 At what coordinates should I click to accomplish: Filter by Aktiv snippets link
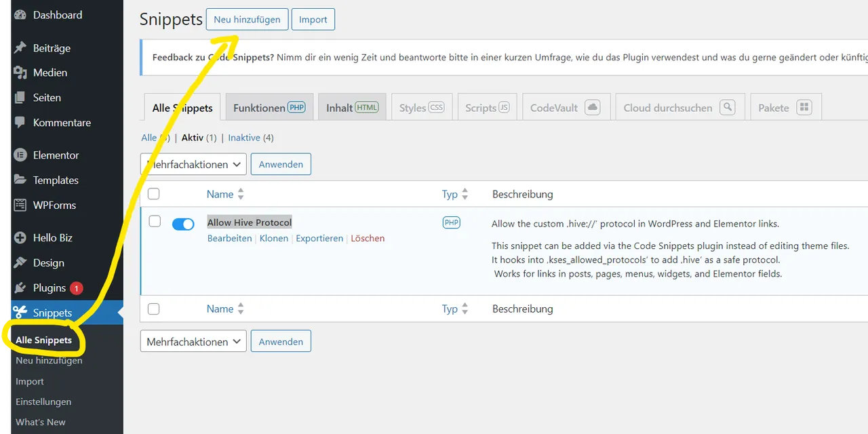click(x=193, y=138)
